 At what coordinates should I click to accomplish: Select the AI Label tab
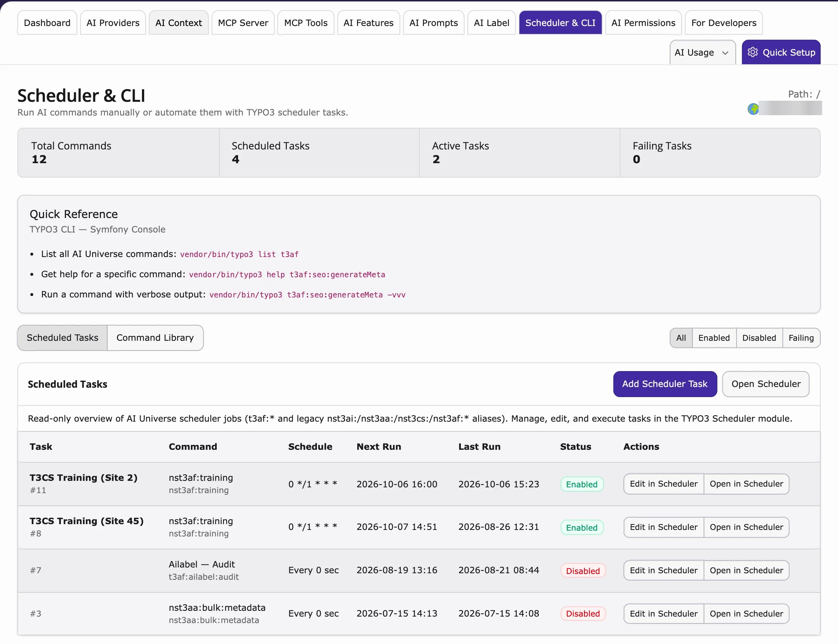pos(491,23)
